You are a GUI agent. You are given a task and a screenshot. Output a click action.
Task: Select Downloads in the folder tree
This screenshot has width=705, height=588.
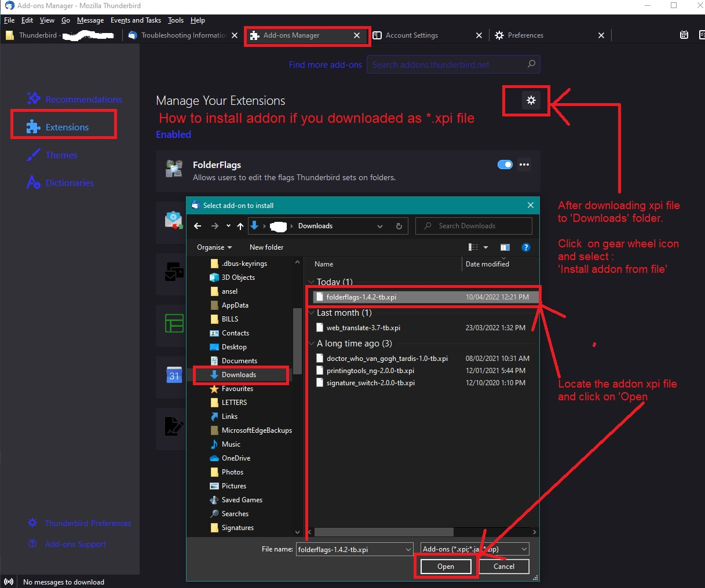[x=239, y=375]
